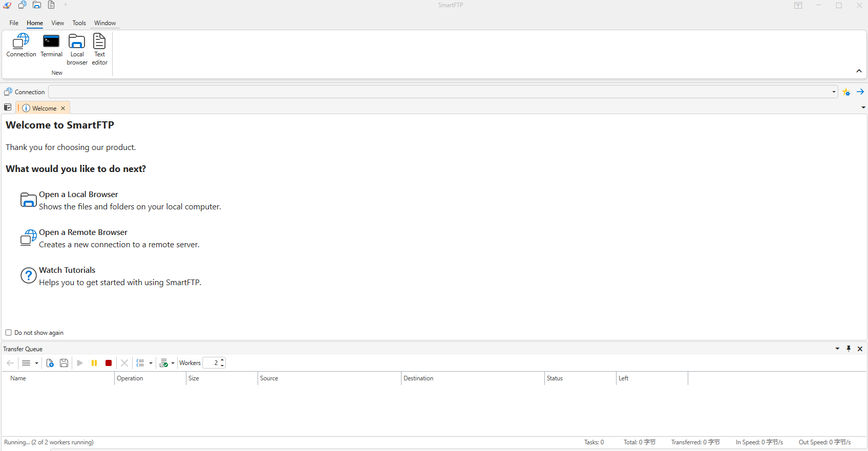The width and height of the screenshot is (868, 451).
Task: Open the Window ribbon tab
Action: 105,23
